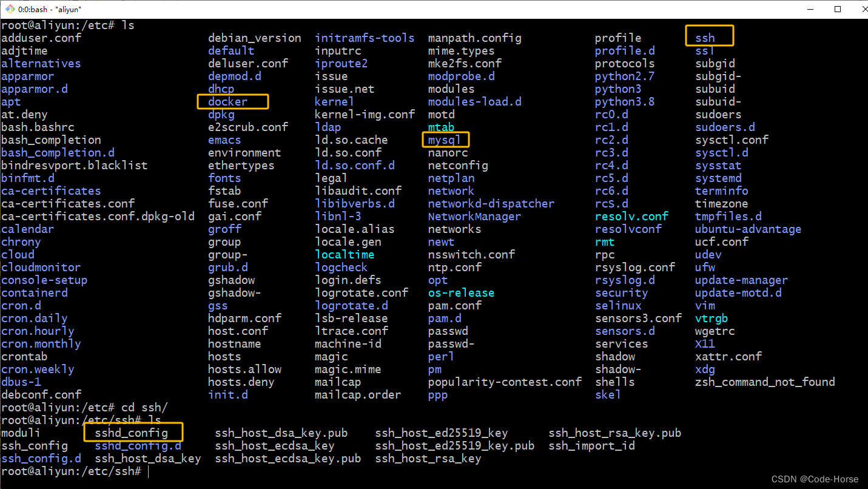Image resolution: width=868 pixels, height=489 pixels.
Task: Click the 'sshd_config.d' directory entry
Action: pos(138,445)
